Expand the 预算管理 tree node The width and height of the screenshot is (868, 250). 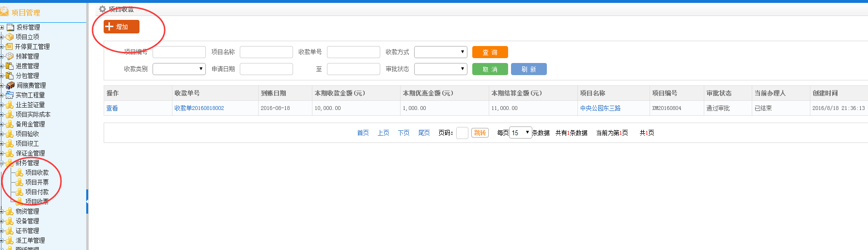tap(2, 57)
